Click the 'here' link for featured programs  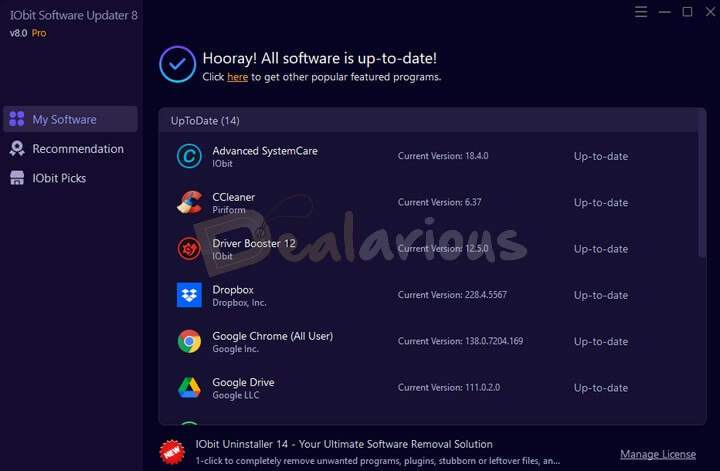click(x=237, y=77)
